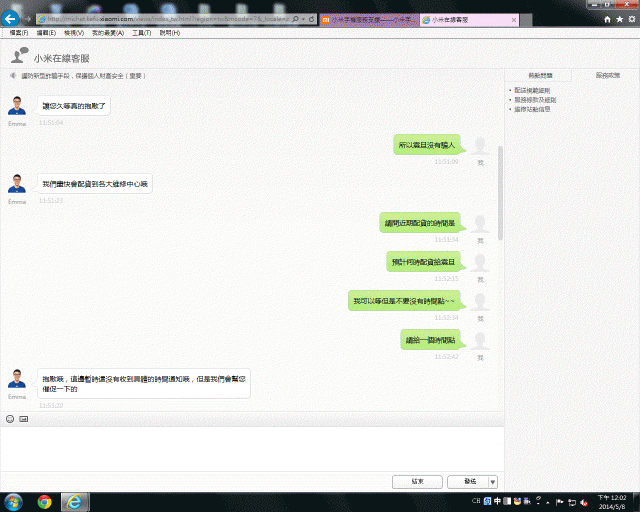Open the browser home icon
This screenshot has height=512, width=640.
pos(607,19)
